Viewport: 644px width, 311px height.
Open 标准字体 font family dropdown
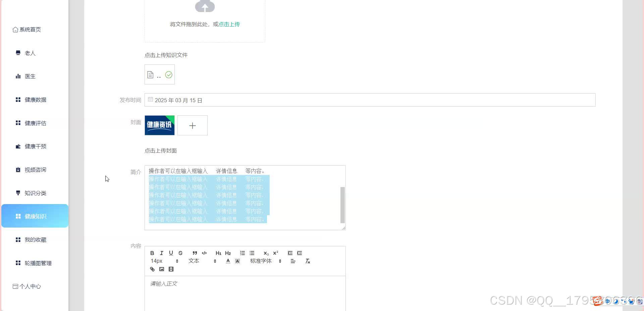point(266,261)
